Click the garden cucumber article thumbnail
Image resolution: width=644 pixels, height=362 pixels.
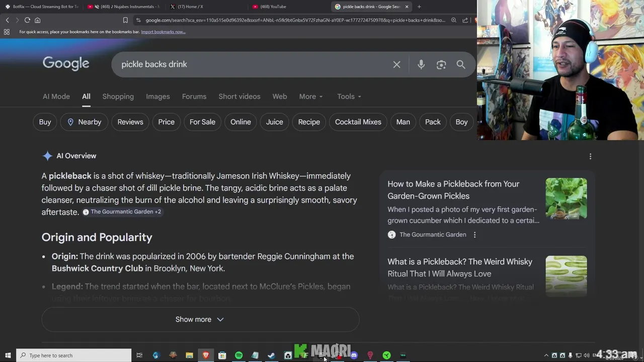(x=566, y=199)
